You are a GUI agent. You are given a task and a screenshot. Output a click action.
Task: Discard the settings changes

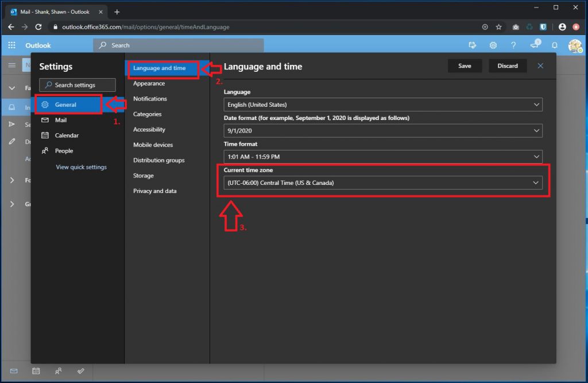coord(508,66)
